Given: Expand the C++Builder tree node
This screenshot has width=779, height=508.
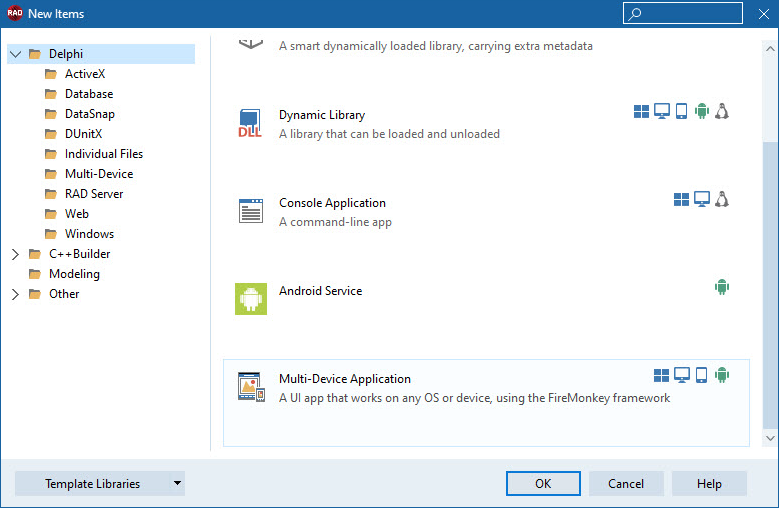Looking at the screenshot, I should pos(15,254).
